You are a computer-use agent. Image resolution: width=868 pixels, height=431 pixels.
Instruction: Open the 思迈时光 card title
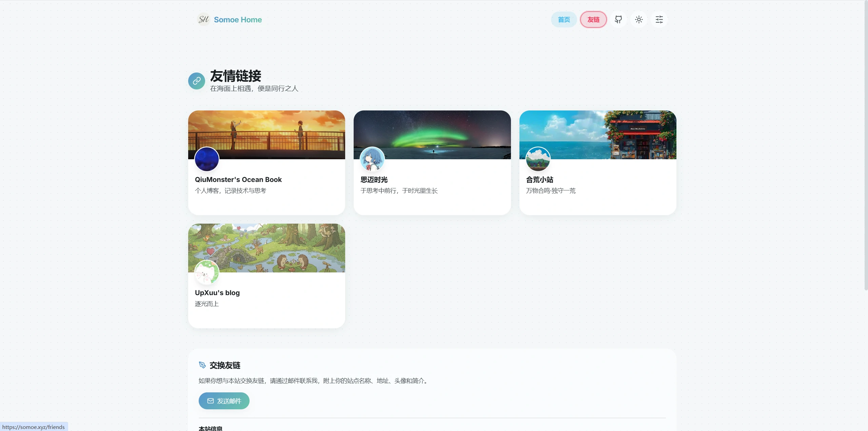[374, 180]
